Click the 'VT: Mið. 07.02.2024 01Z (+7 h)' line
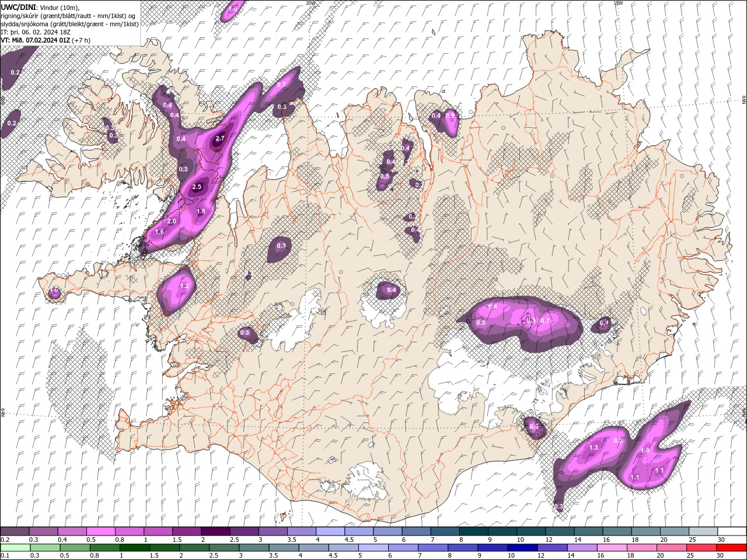 pyautogui.click(x=46, y=40)
